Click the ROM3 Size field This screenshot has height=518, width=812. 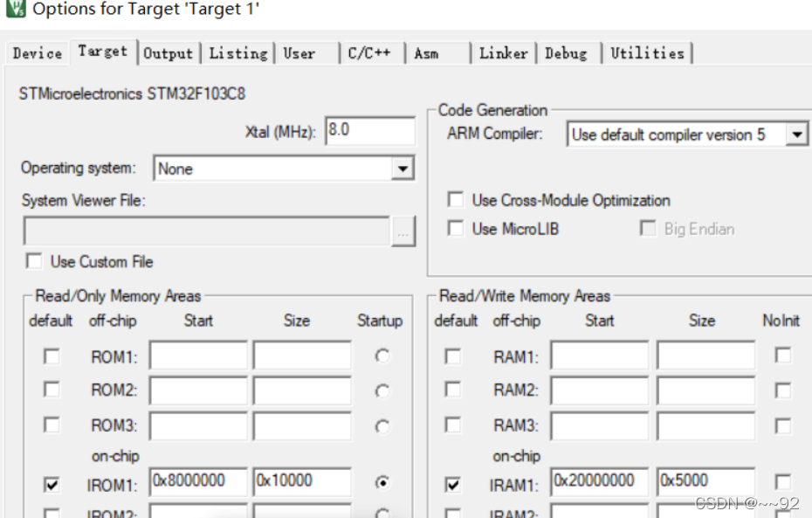(x=302, y=425)
